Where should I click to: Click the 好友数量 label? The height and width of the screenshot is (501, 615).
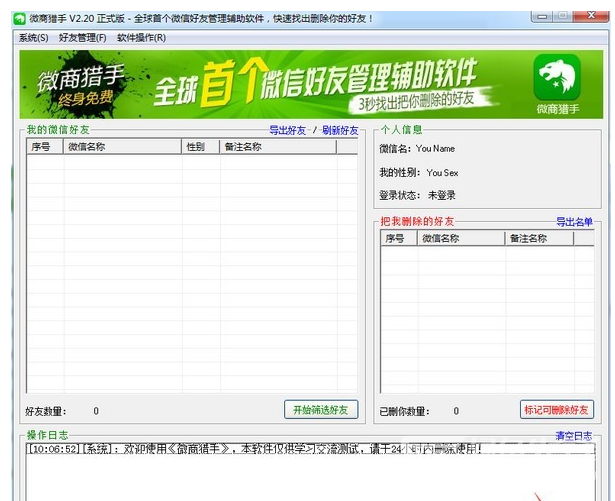point(46,411)
